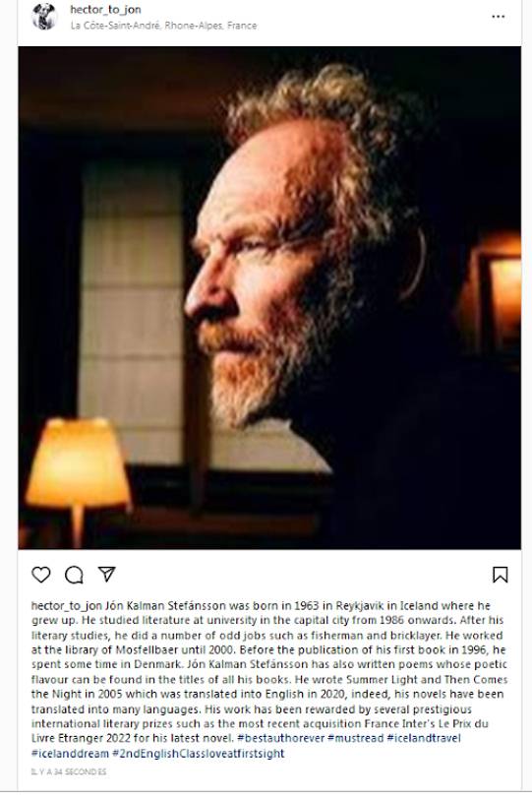Image resolution: width=532 pixels, height=800 pixels.
Task: Click the "Il y a 34 secondes" timestamp
Action: 69,771
